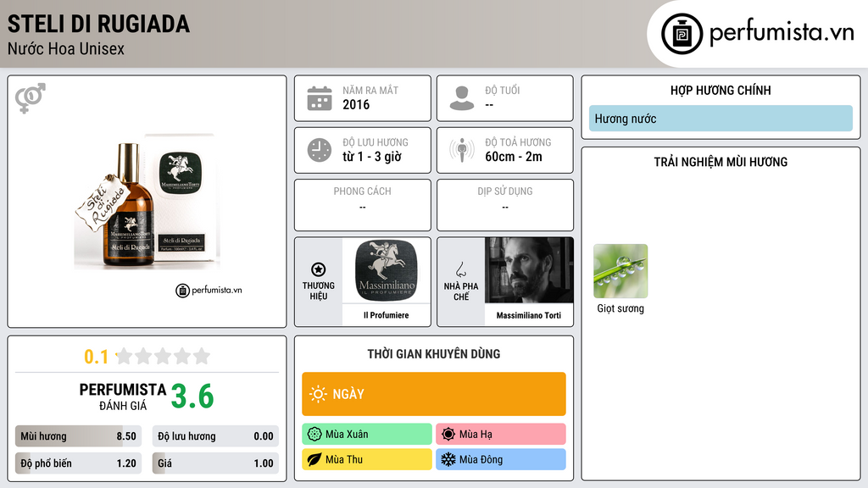Click the person icon beside Độ tuổi

[462, 98]
